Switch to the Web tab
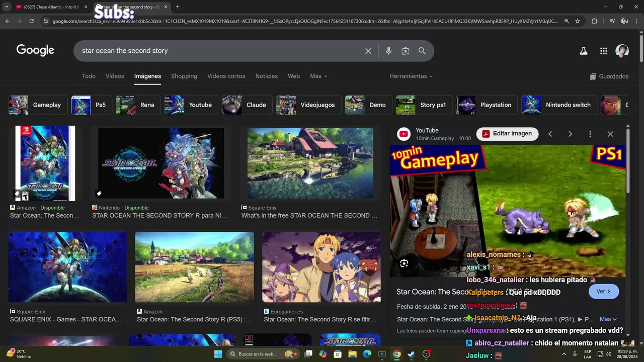Viewport: 644px width, 362px height. (294, 76)
